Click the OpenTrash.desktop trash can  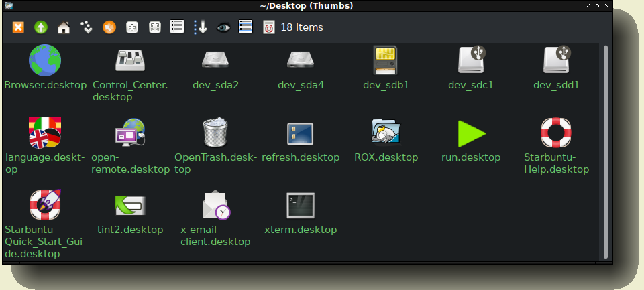(x=215, y=133)
